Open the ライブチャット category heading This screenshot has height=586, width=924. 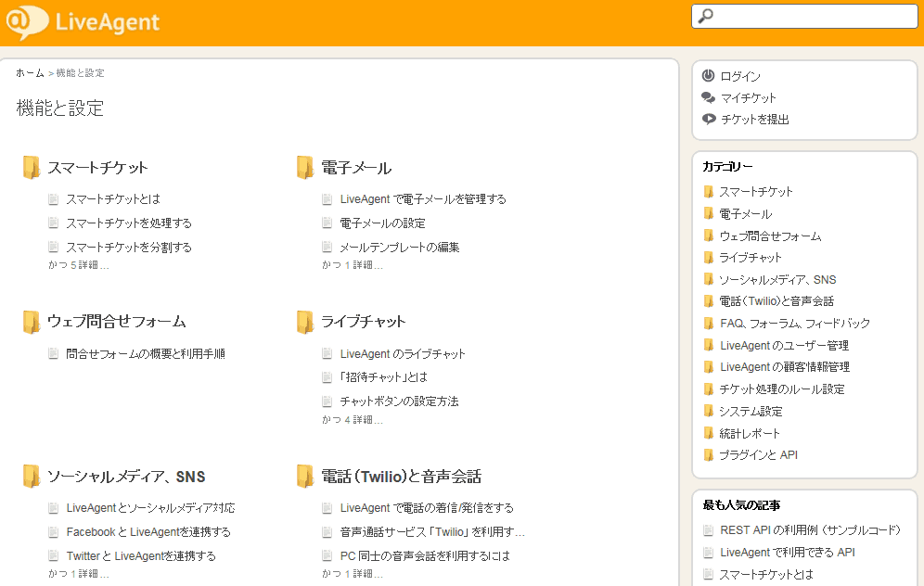pyautogui.click(x=363, y=322)
